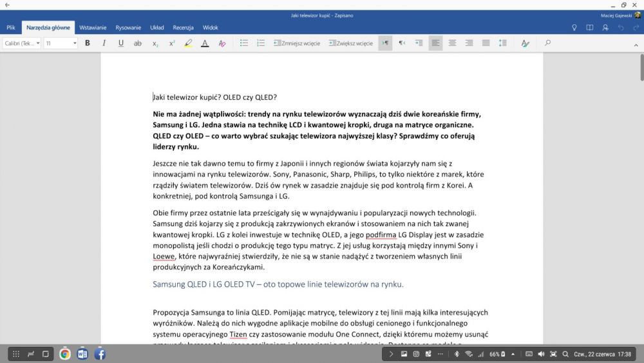Redo the last action
Viewport: 644px width, 363px height.
click(636, 28)
